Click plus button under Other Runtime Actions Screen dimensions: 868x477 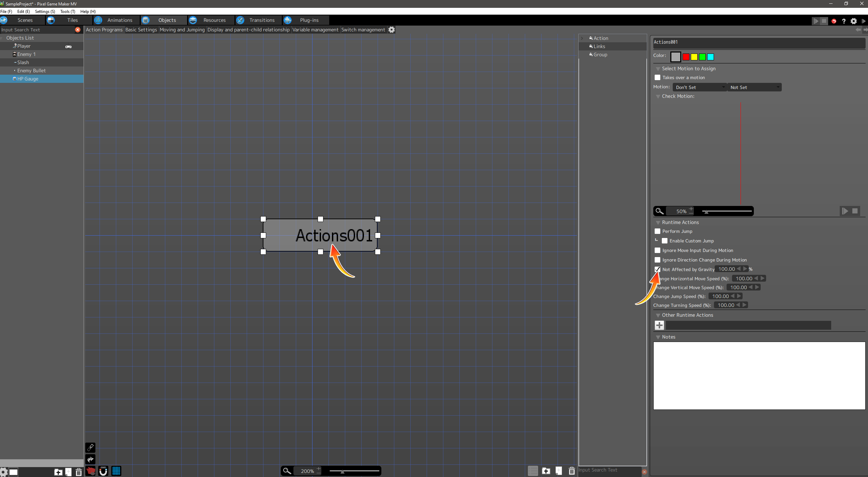tap(659, 325)
